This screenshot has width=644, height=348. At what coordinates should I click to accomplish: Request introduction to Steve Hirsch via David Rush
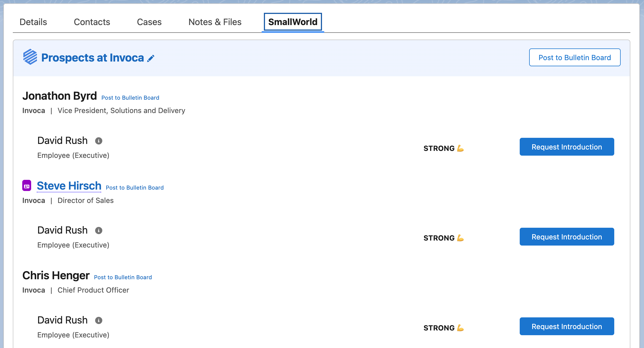coord(567,237)
